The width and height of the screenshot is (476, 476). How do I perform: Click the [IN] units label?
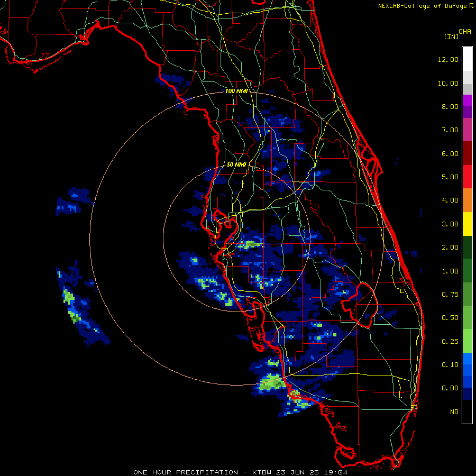tap(451, 36)
